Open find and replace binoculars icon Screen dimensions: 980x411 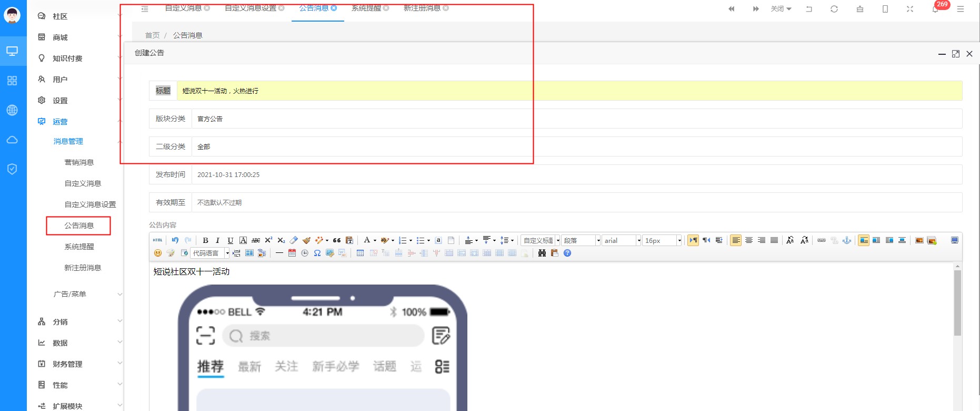[x=542, y=253]
